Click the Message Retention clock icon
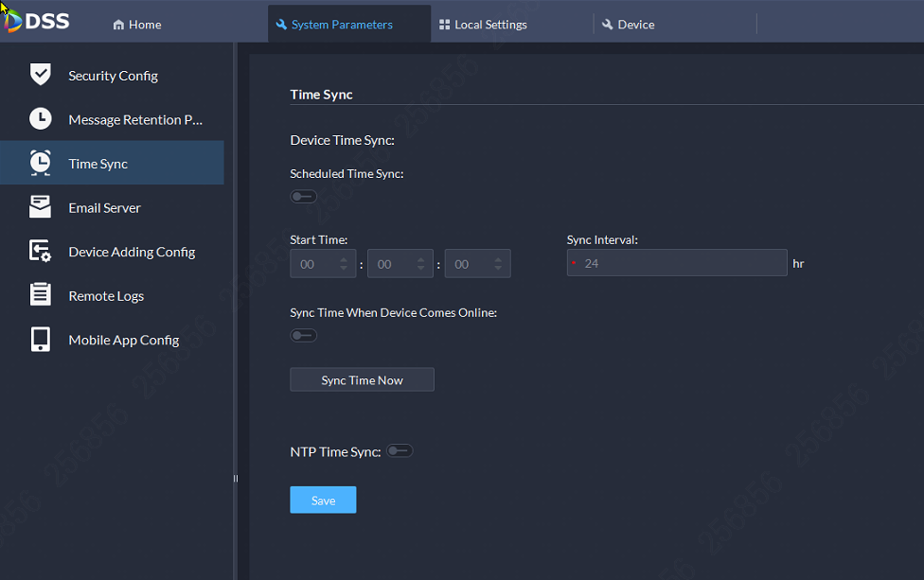The height and width of the screenshot is (580, 924). 40,119
